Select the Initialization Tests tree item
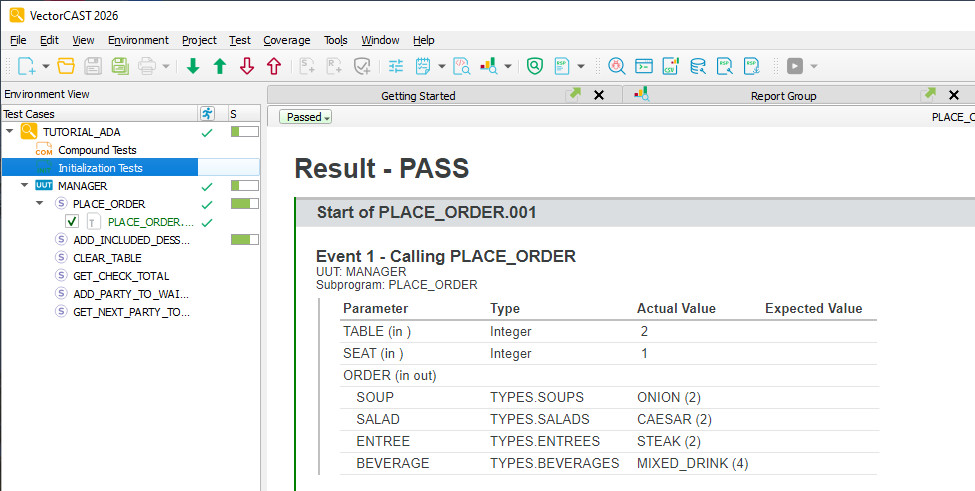 tap(100, 168)
